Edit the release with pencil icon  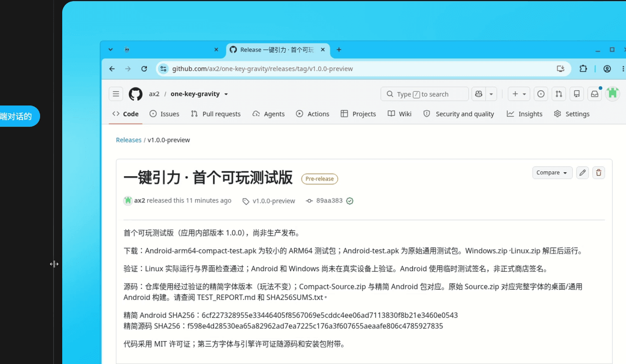point(583,173)
